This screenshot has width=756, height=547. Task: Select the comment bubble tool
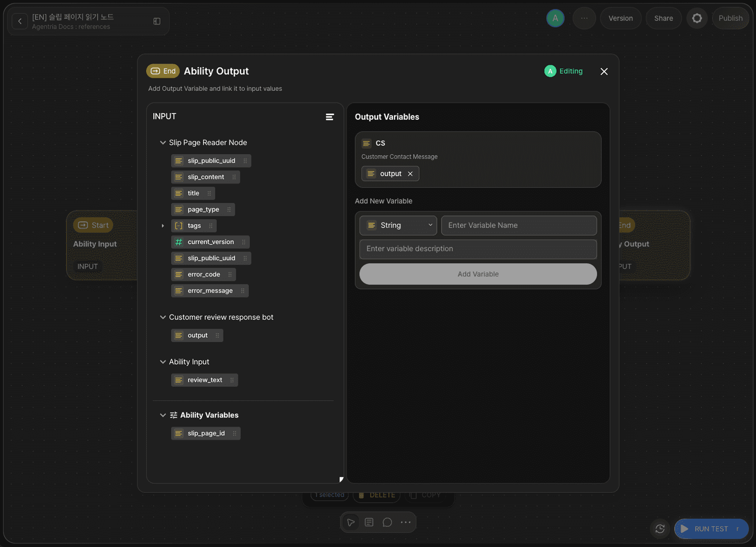[387, 522]
